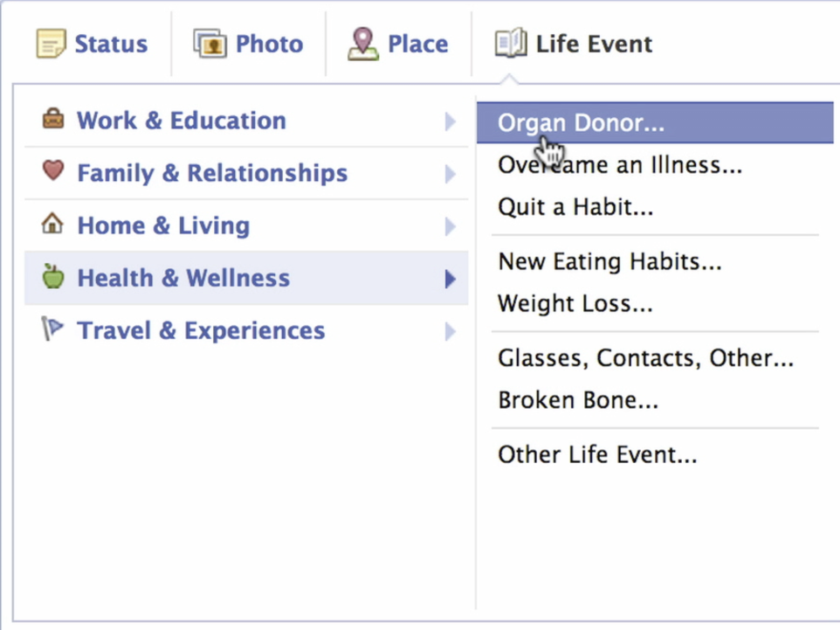Click the Life Event book icon
Screen dimensions: 840x630
pyautogui.click(x=511, y=44)
